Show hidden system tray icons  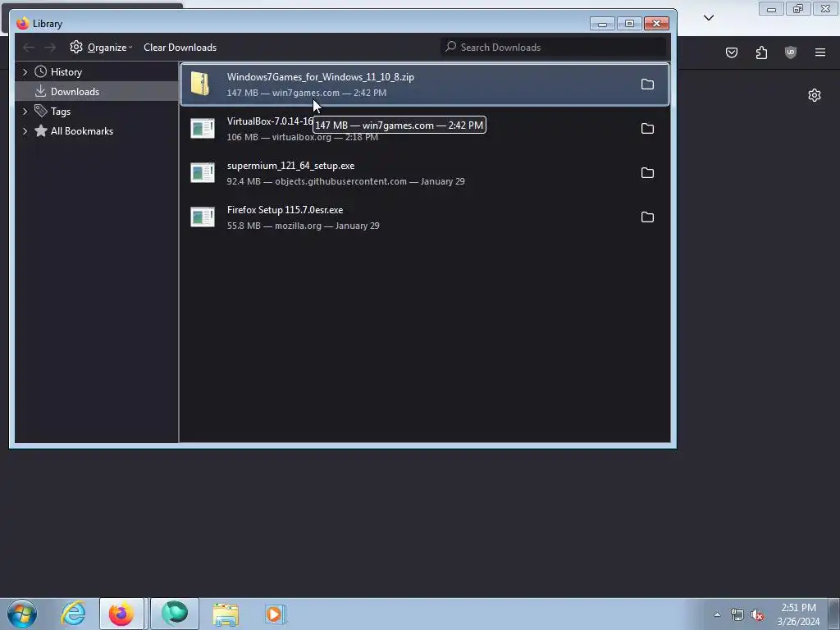pos(717,614)
